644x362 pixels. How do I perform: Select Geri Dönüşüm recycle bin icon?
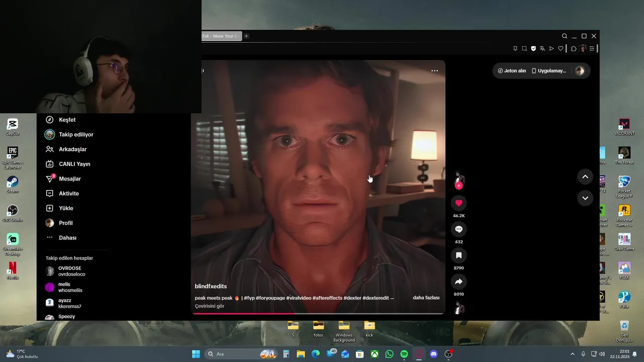pyautogui.click(x=624, y=331)
